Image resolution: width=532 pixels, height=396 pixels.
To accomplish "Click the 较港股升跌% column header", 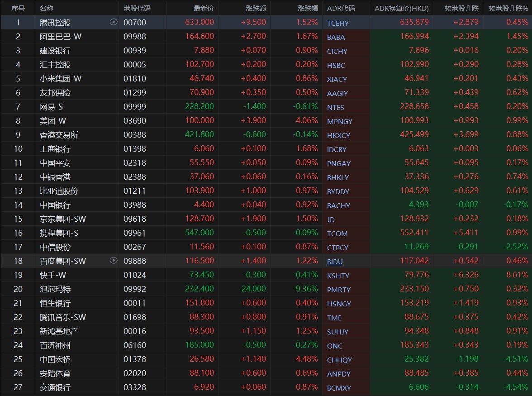I will click(508, 9).
